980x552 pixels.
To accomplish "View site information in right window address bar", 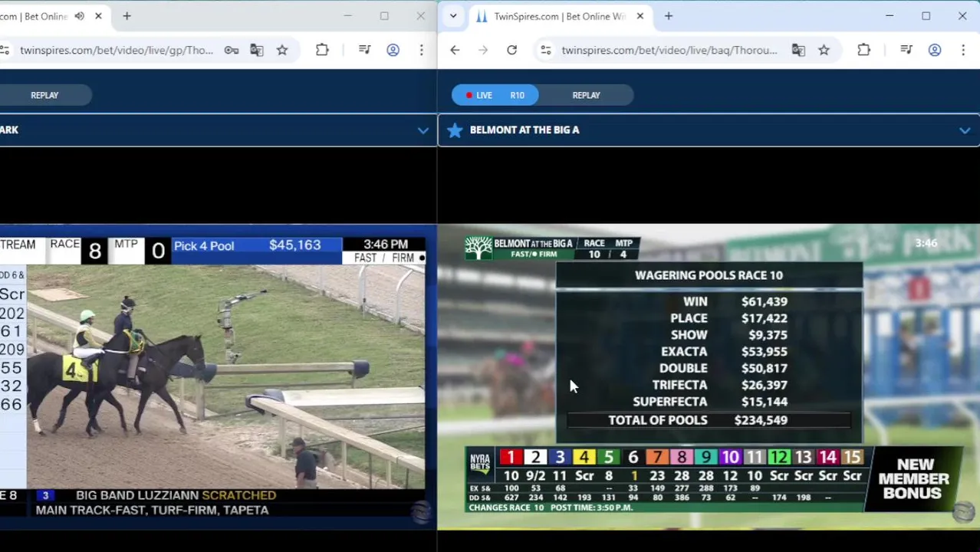I will coord(545,51).
